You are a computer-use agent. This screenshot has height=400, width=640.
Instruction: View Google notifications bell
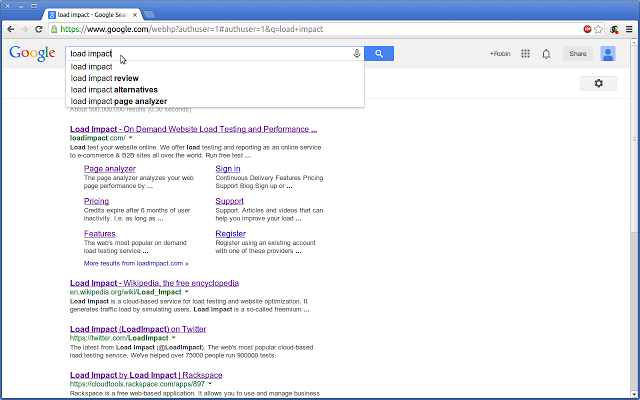pos(546,54)
